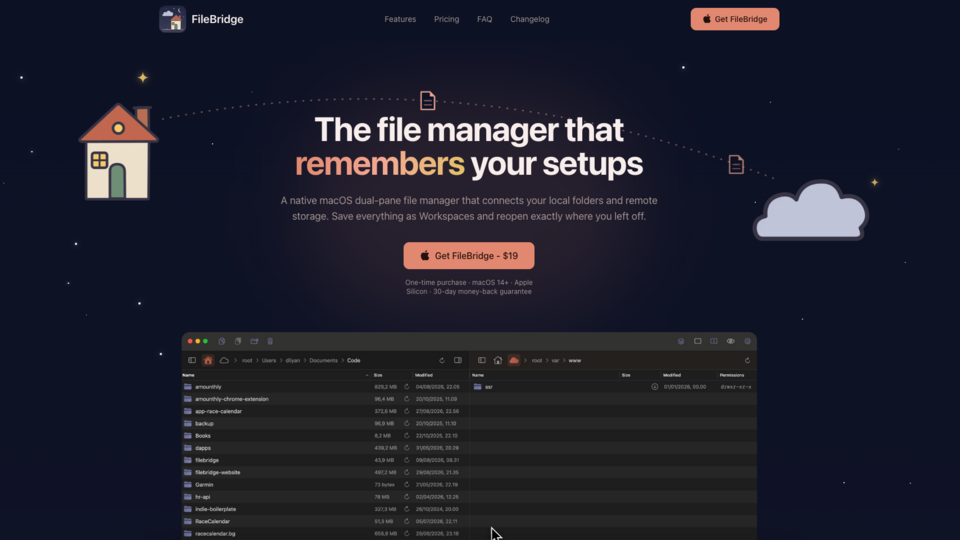Click the Books folder icon

(188, 435)
